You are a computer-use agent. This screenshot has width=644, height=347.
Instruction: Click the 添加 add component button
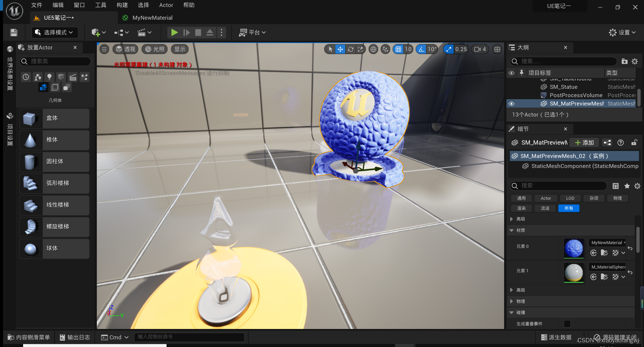point(585,143)
